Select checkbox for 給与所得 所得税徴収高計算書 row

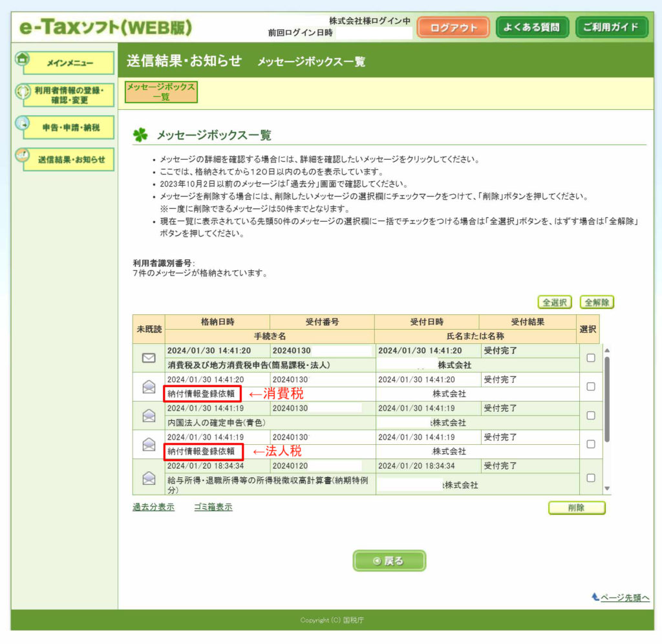(x=590, y=478)
